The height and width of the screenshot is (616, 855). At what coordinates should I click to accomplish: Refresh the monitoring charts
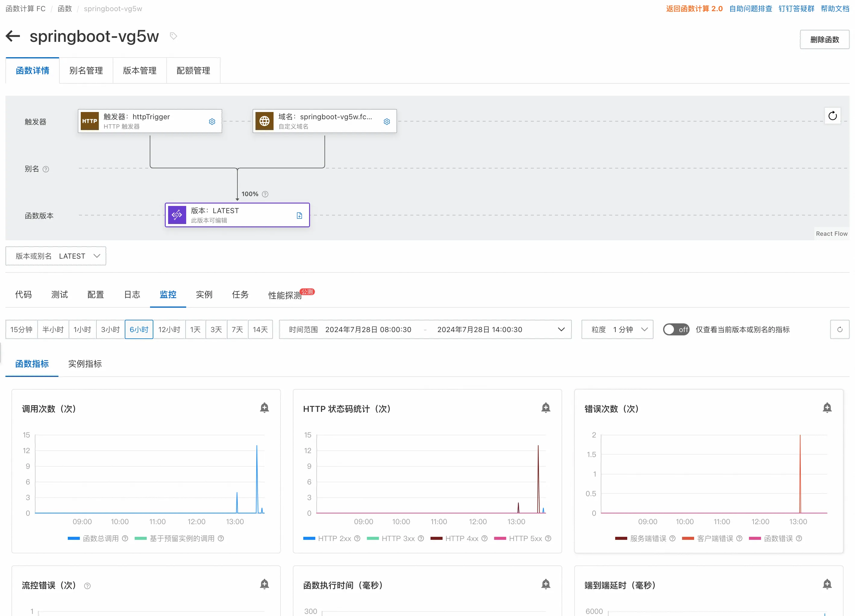840,329
